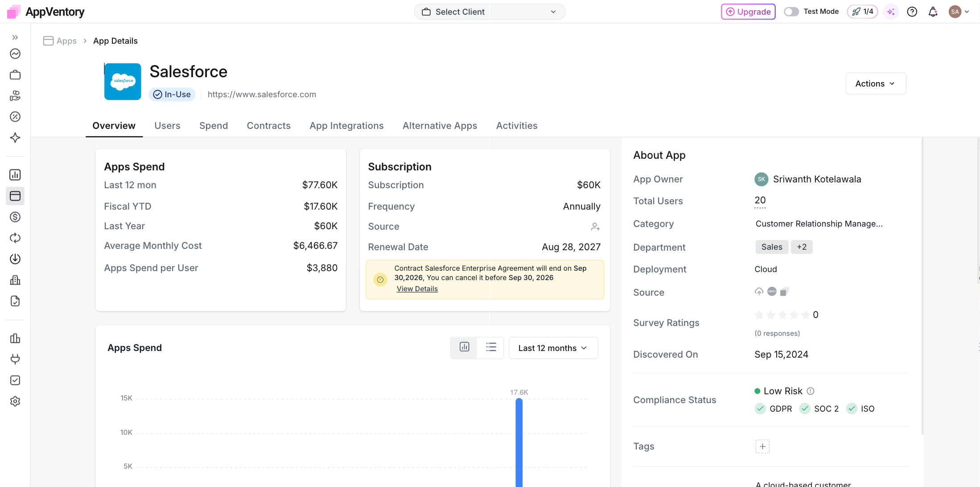Open the Actions dropdown
980x487 pixels.
(x=875, y=83)
